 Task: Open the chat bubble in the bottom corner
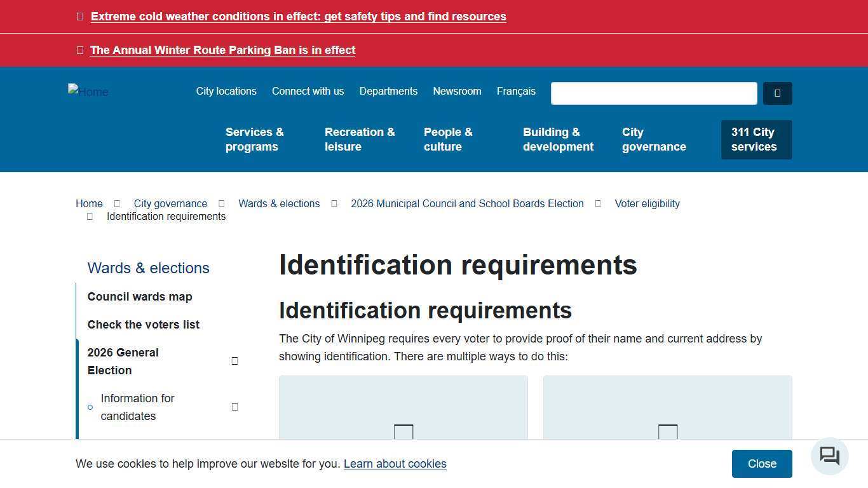[x=829, y=456]
